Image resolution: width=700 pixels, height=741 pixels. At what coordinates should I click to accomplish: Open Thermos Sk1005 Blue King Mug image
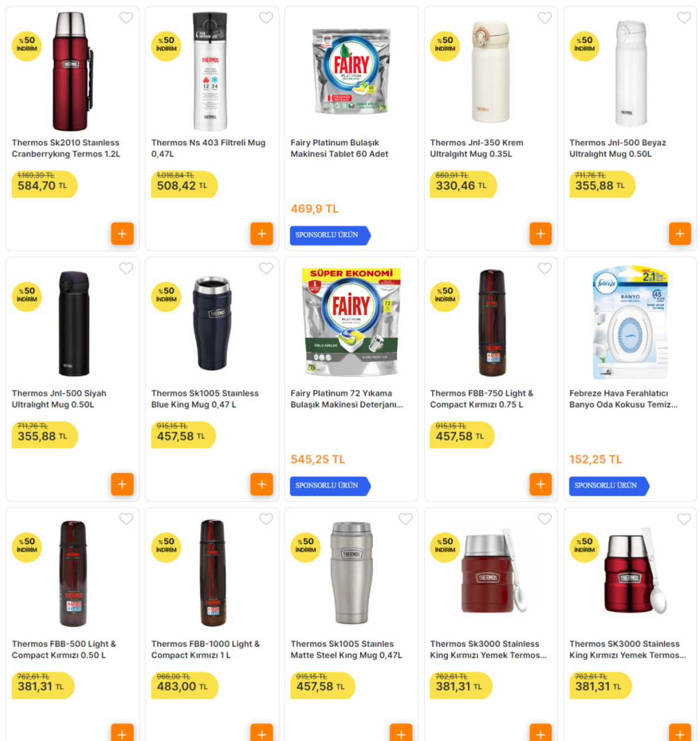(x=212, y=323)
